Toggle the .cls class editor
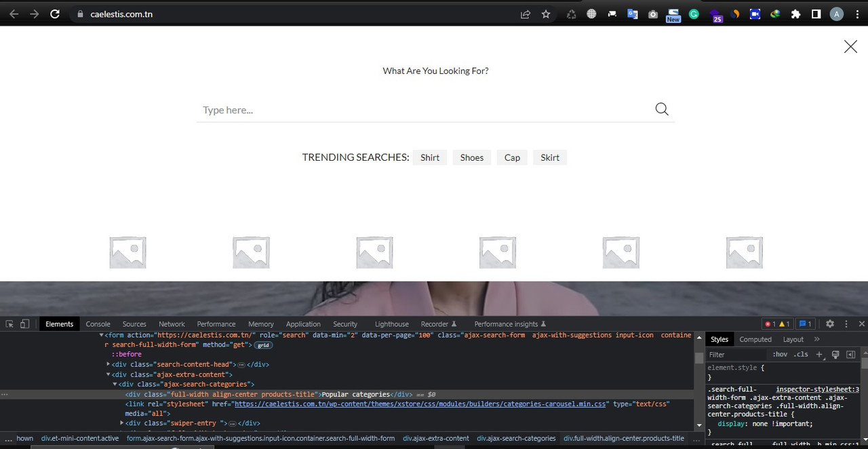This screenshot has height=449, width=868. coord(801,354)
